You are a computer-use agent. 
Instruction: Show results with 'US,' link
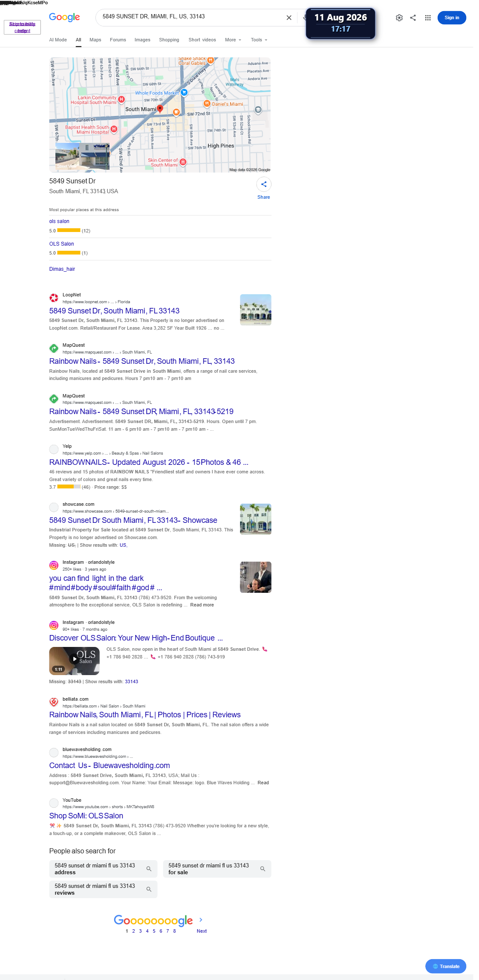coord(123,545)
